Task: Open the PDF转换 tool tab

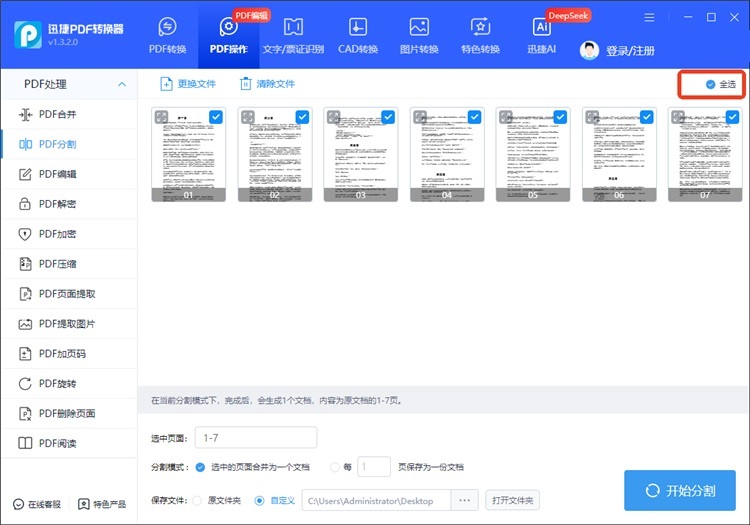Action: pyautogui.click(x=167, y=35)
